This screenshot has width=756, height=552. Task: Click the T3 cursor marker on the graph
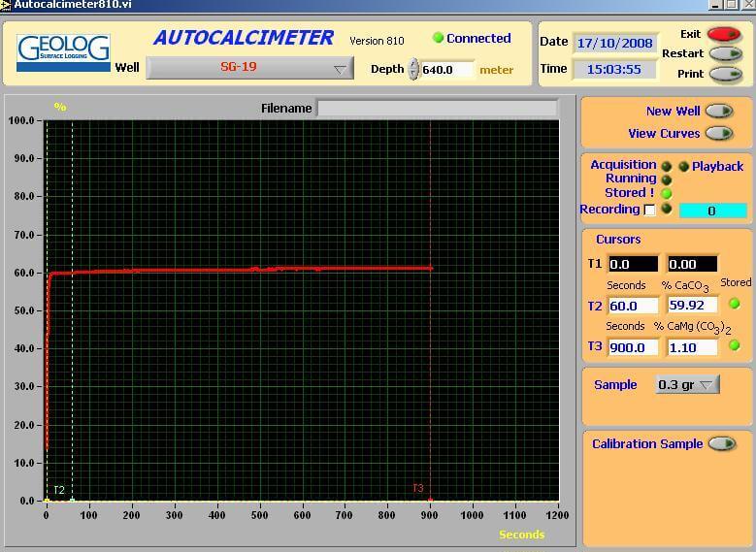pos(430,499)
